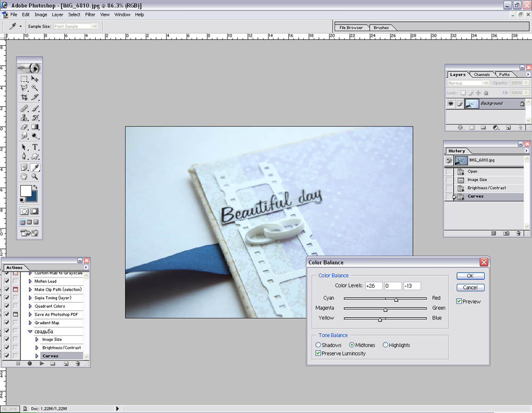The image size is (532, 413).
Task: Cancel the Color Balance dialog
Action: [x=470, y=287]
